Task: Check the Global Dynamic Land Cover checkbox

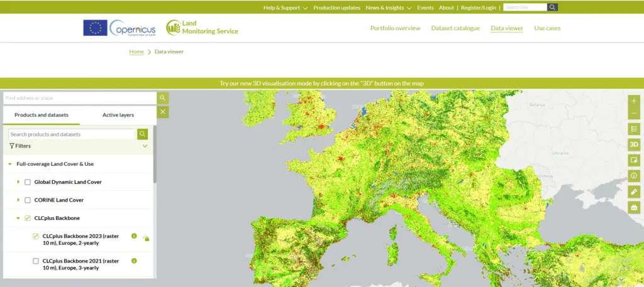Action: (x=28, y=182)
